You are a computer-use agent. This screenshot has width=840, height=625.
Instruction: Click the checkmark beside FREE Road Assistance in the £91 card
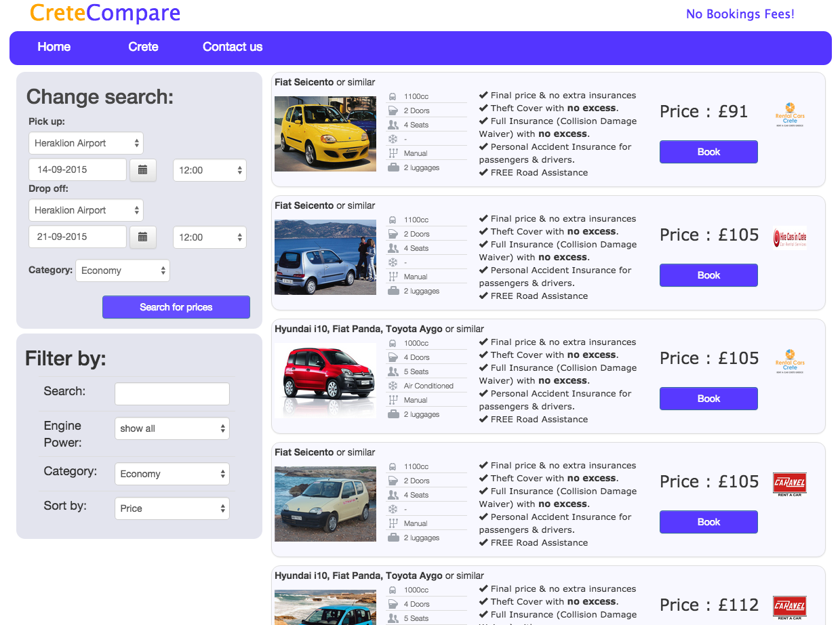tap(483, 172)
